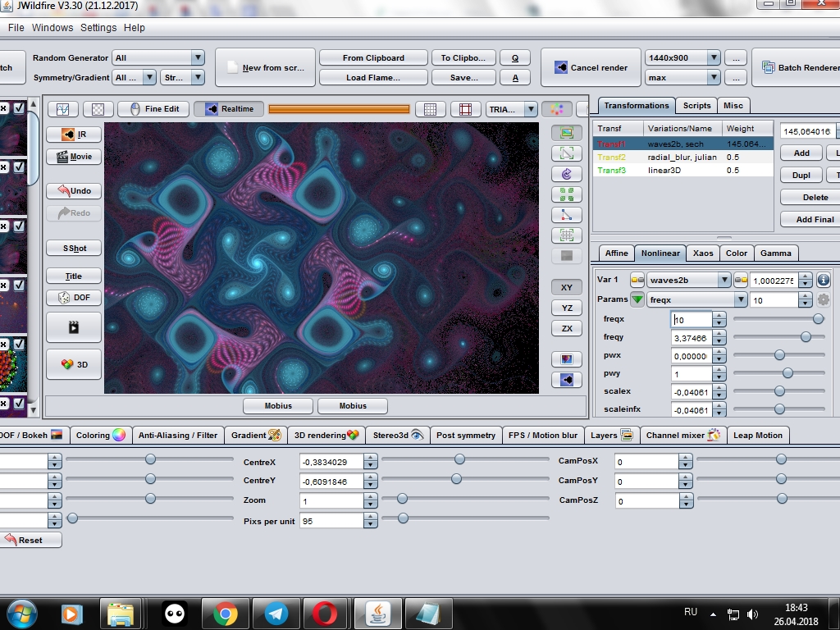Open the Symmetry All... dropdown
840x630 pixels.
coord(134,78)
